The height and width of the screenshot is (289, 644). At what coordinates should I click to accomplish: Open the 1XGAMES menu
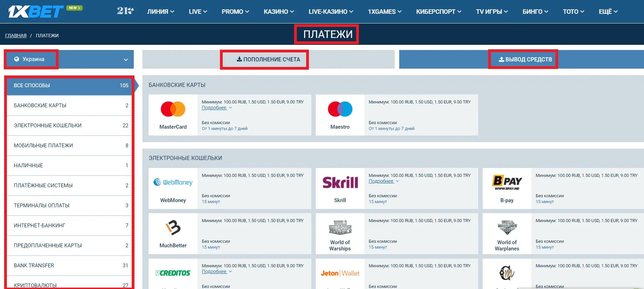pyautogui.click(x=385, y=12)
